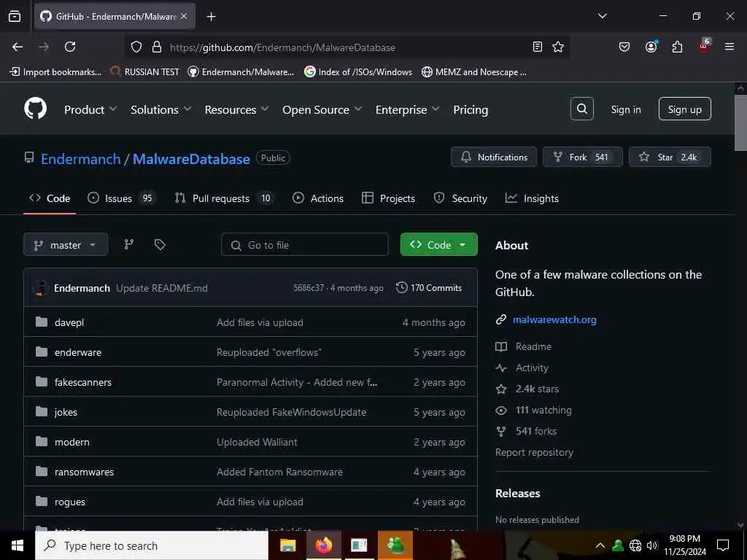Viewport: 747px width, 560px height.
Task: Bookmark page with the star icon
Action: [x=558, y=47]
